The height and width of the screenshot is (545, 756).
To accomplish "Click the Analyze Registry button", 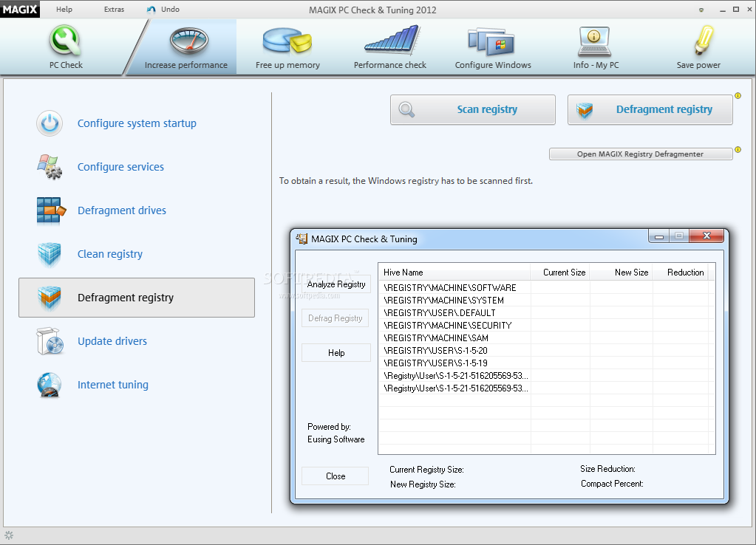I will (x=336, y=284).
